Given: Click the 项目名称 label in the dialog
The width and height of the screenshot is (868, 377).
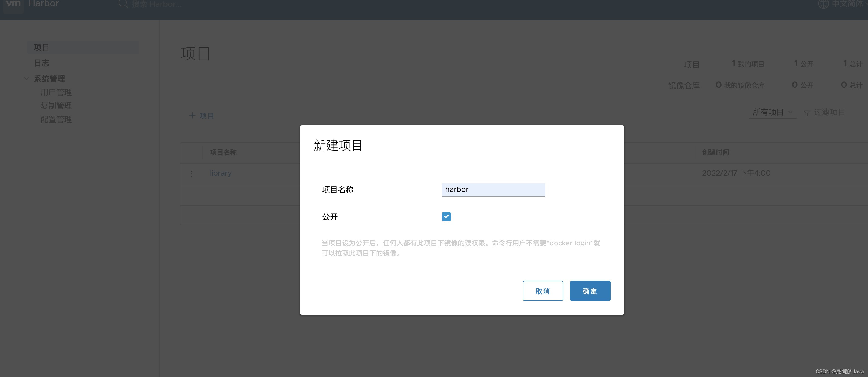Looking at the screenshot, I should point(338,190).
